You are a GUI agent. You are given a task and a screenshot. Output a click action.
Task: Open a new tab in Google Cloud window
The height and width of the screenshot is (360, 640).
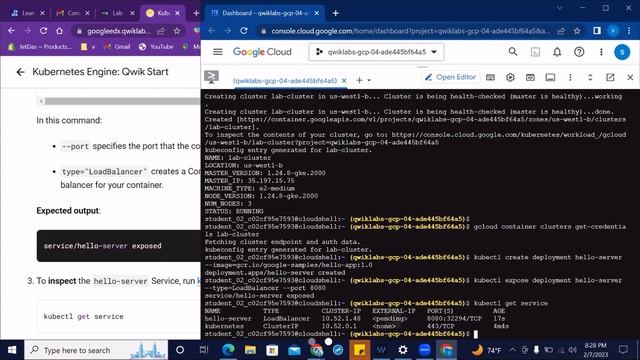point(336,13)
